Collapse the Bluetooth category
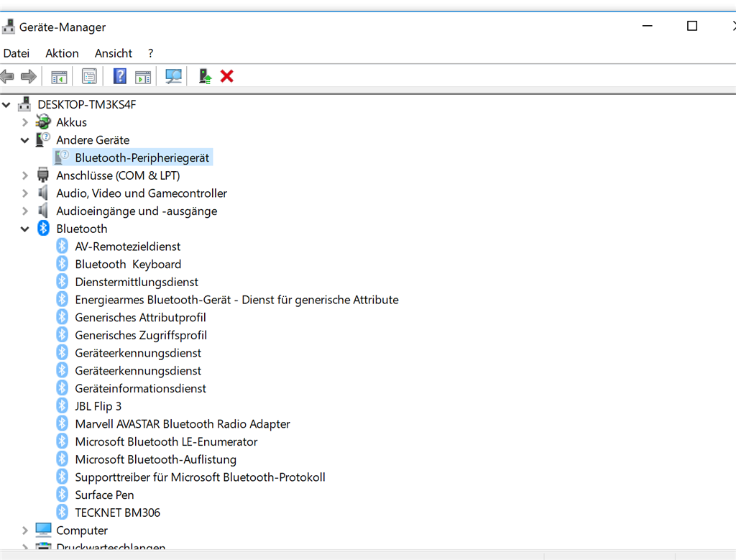 coord(25,229)
